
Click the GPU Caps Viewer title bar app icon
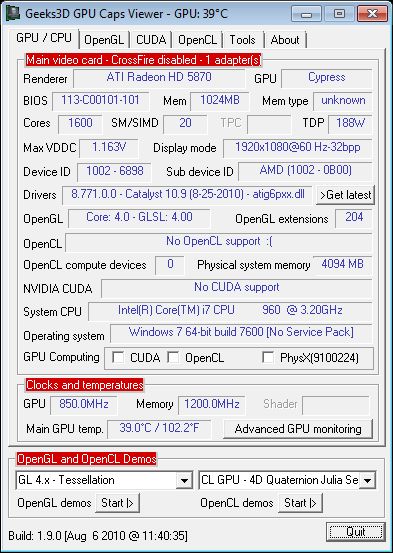point(13,13)
